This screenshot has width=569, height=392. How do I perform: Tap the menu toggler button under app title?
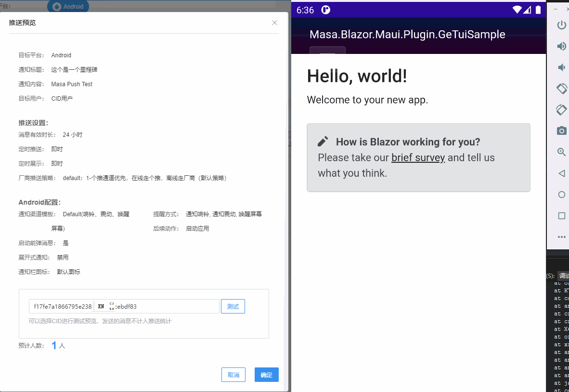[x=327, y=50]
